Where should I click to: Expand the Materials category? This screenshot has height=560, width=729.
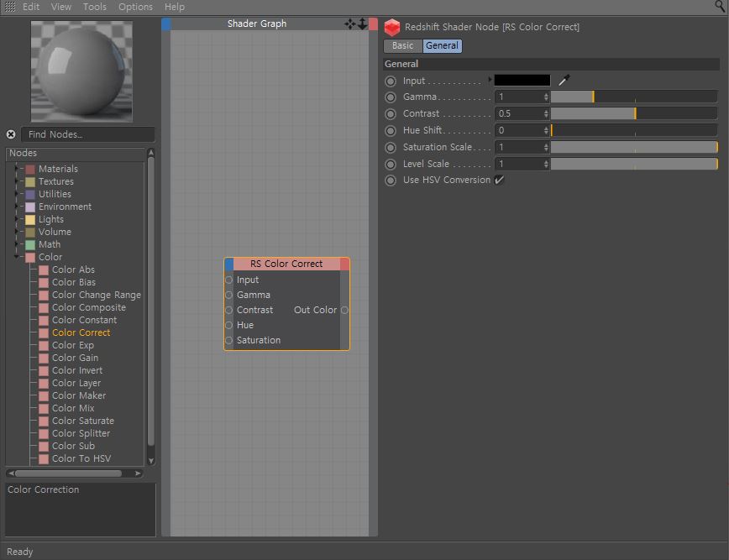pyautogui.click(x=17, y=168)
